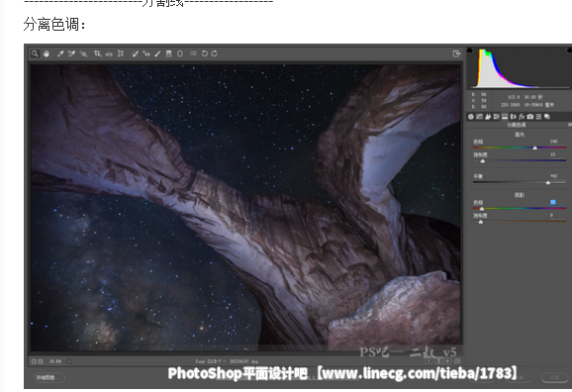Image resolution: width=572 pixels, height=392 pixels.
Task: Open the Camera Raw preferences list icon
Action: 193,53
